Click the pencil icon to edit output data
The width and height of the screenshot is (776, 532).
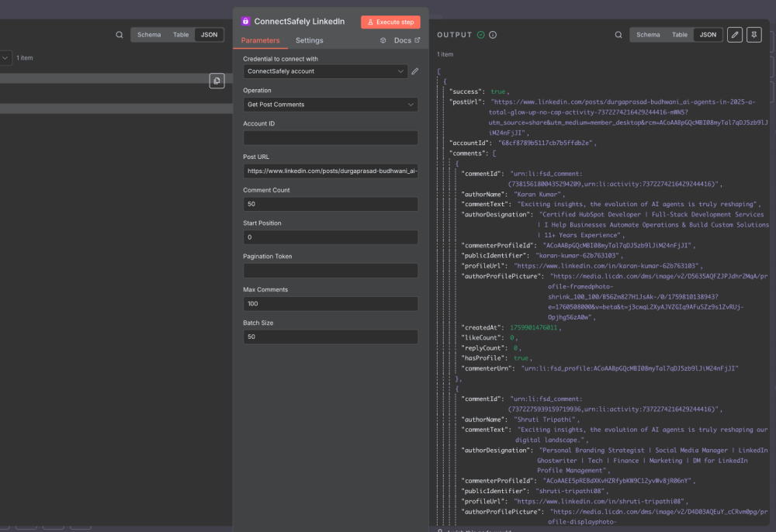pyautogui.click(x=735, y=34)
